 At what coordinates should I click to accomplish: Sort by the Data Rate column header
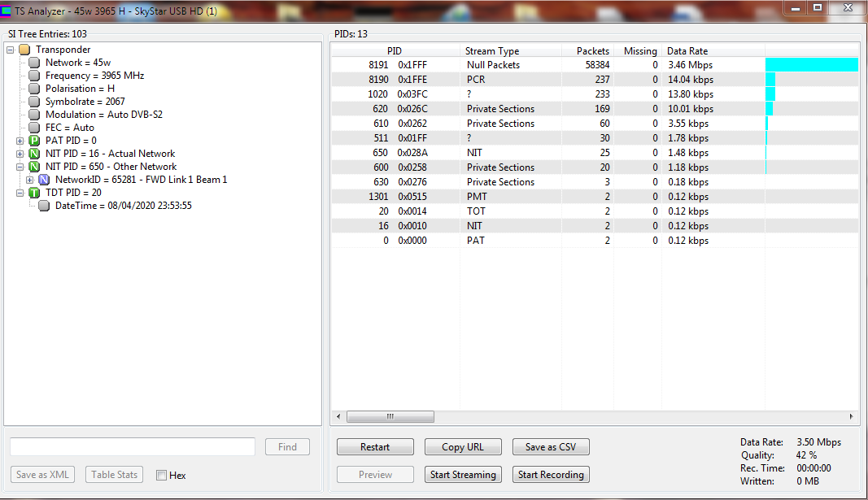[x=687, y=51]
